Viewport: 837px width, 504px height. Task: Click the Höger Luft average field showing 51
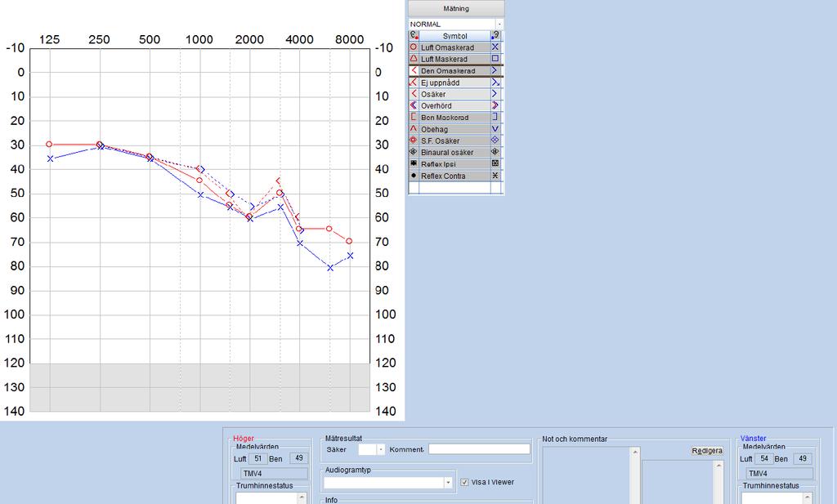click(x=257, y=458)
